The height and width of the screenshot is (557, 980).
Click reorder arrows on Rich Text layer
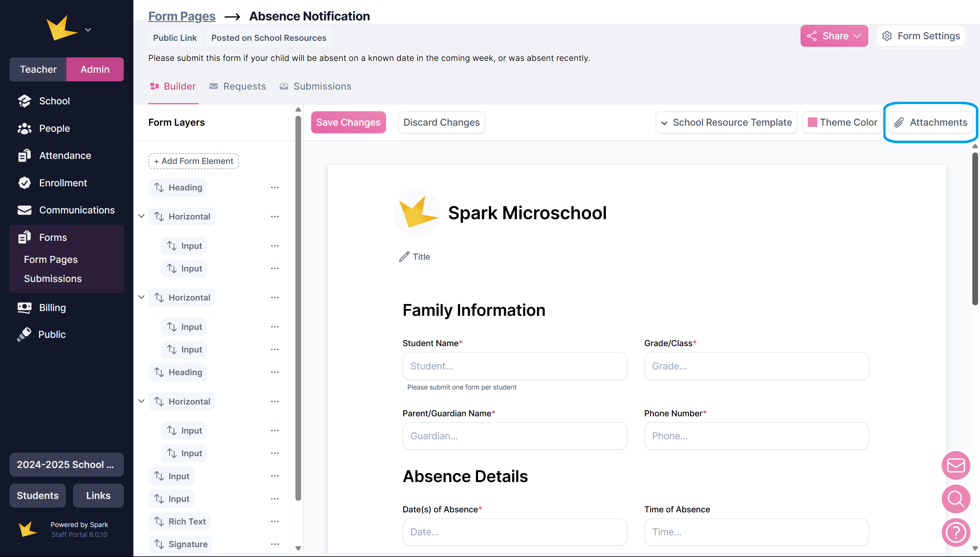[159, 521]
